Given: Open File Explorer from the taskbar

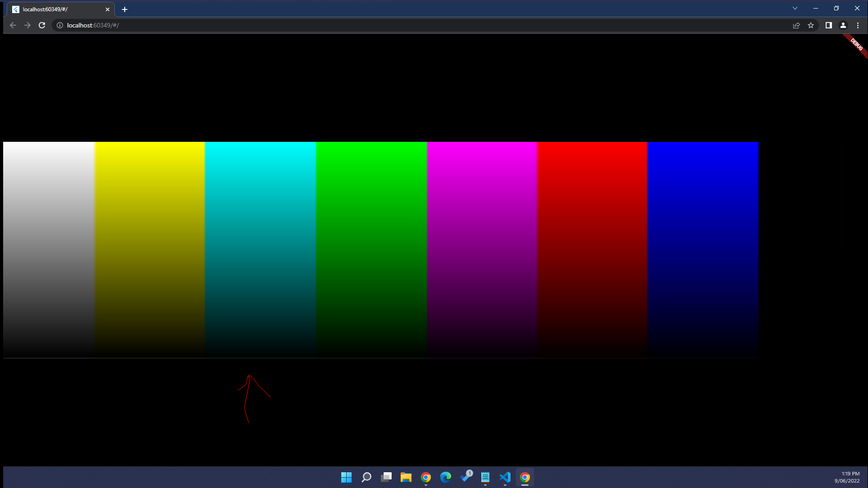Looking at the screenshot, I should pos(406,478).
